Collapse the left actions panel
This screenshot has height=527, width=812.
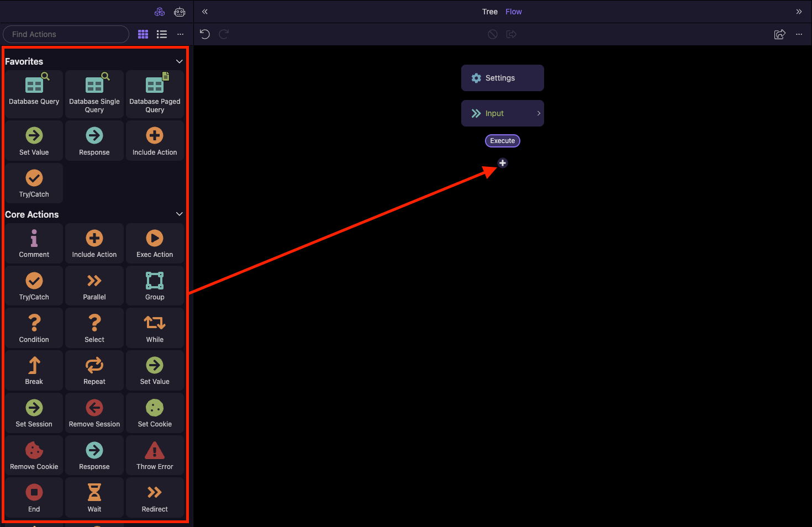tap(205, 12)
